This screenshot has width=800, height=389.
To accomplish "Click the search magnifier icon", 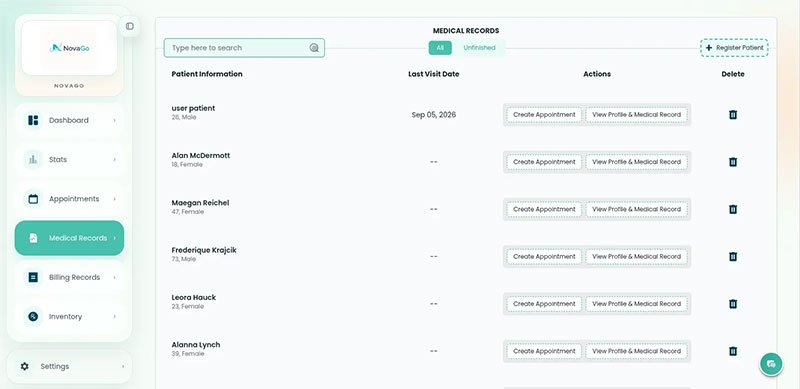I will coord(314,48).
